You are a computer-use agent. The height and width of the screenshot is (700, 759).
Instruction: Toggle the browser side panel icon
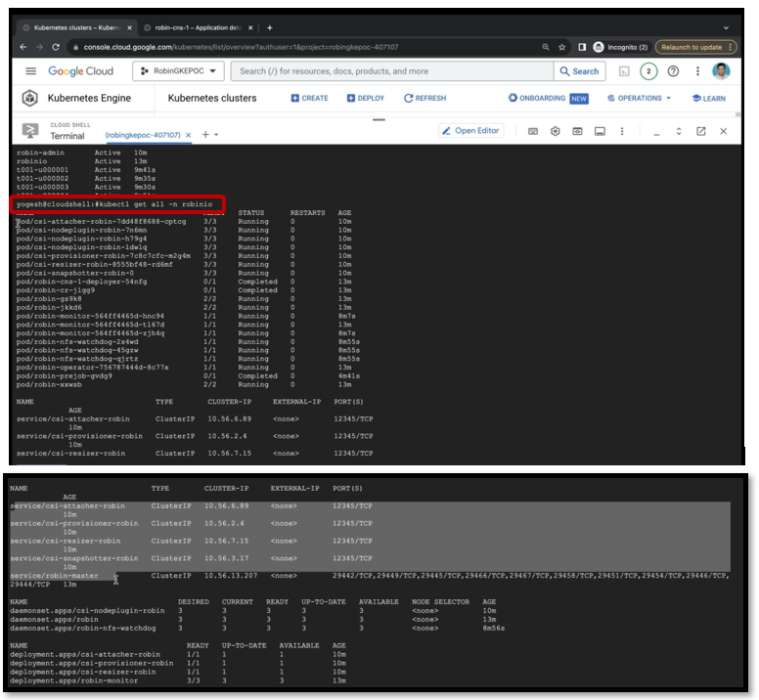point(582,47)
